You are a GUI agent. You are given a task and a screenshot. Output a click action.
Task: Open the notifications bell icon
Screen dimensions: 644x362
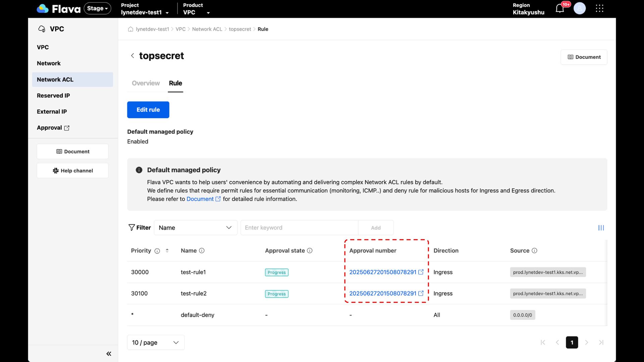coord(560,8)
